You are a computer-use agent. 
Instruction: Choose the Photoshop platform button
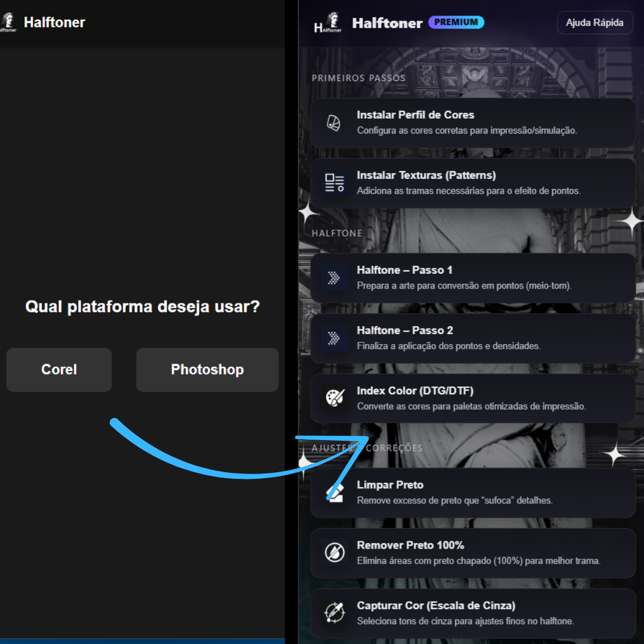pos(207,370)
